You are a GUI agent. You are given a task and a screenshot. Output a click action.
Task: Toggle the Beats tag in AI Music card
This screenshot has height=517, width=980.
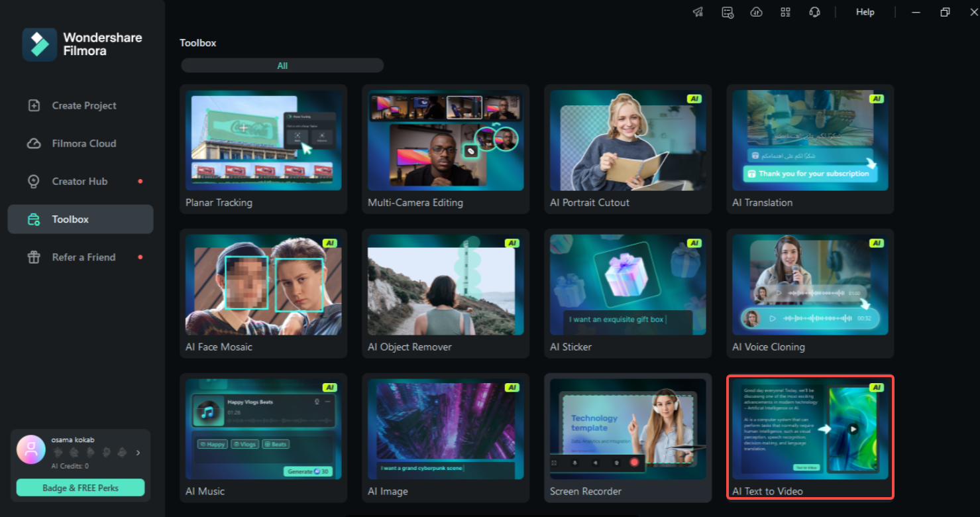tap(276, 444)
